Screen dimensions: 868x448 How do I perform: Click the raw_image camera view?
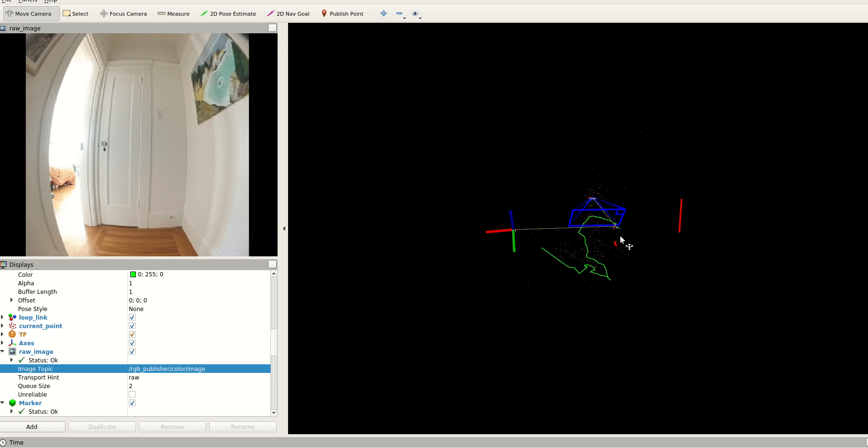tap(137, 145)
